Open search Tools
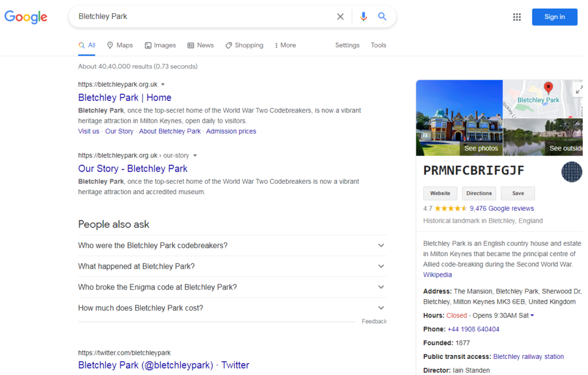 [x=378, y=45]
